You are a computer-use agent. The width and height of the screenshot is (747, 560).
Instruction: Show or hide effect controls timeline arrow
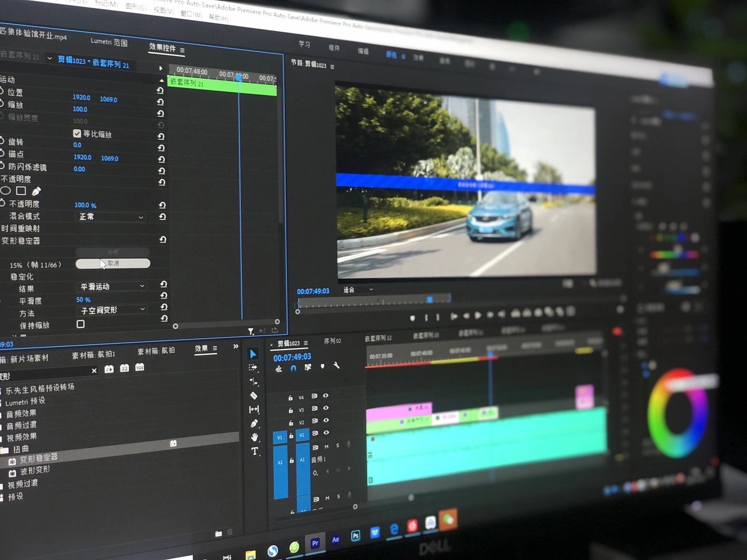[160, 68]
